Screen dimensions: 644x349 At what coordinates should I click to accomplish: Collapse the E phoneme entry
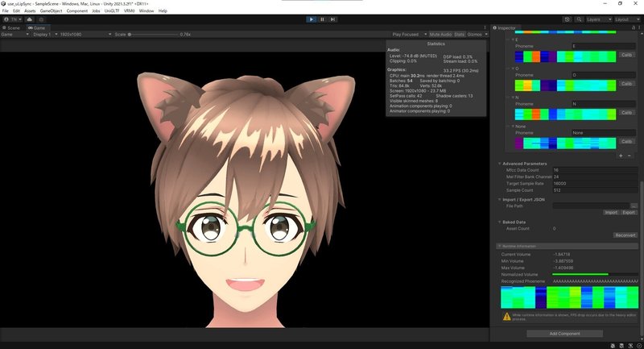click(x=513, y=39)
